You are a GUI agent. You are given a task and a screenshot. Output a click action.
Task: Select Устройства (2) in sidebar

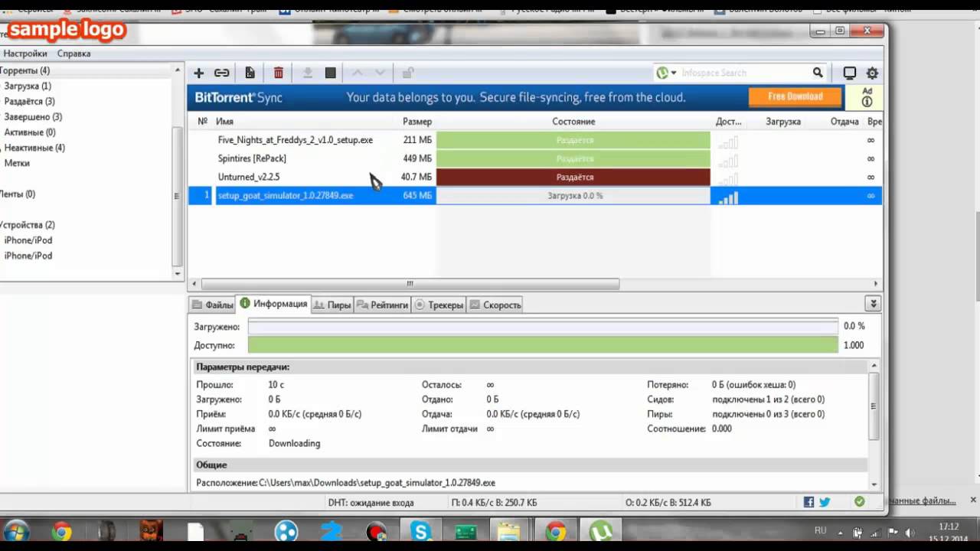point(28,225)
